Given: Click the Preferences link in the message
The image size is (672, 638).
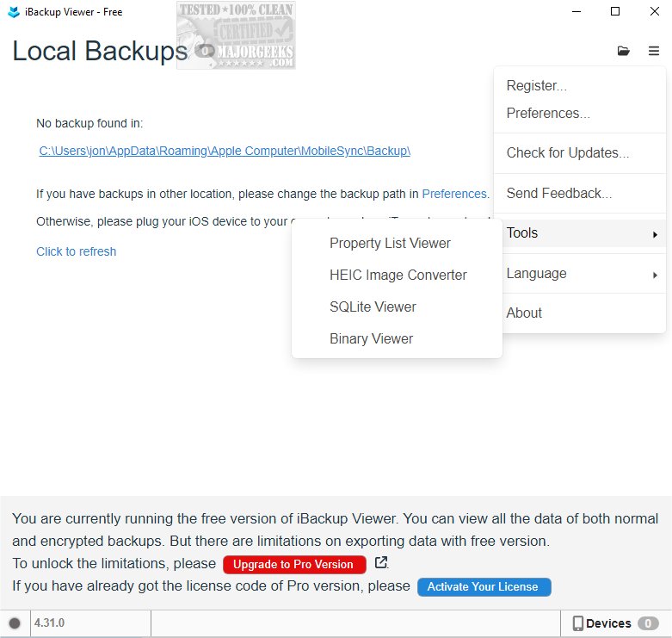Looking at the screenshot, I should click(x=455, y=194).
